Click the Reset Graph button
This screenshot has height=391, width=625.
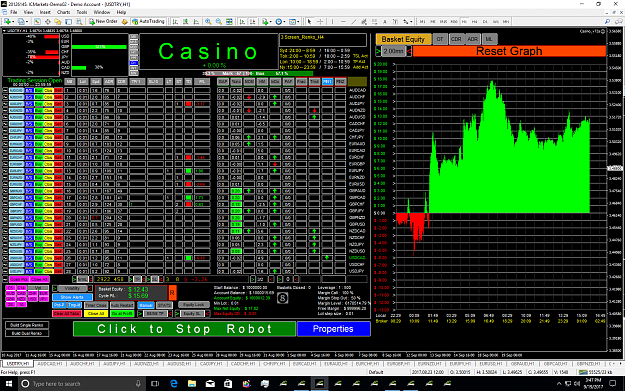(x=509, y=51)
